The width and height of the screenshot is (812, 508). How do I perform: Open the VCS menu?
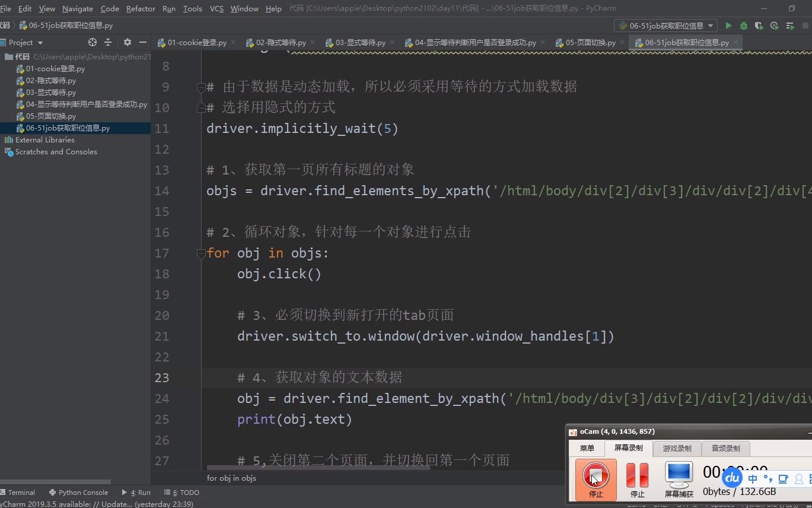coord(216,8)
